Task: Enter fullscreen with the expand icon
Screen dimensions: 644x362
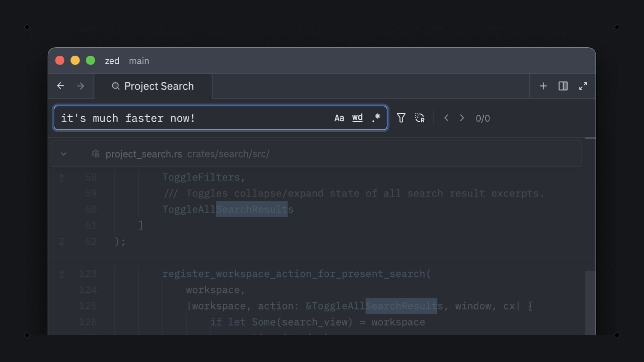Action: [x=583, y=86]
